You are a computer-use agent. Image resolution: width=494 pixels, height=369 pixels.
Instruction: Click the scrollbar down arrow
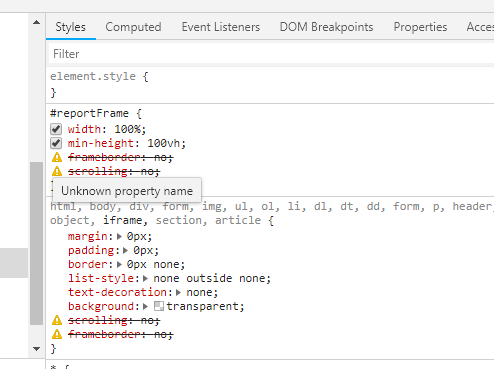click(x=37, y=349)
